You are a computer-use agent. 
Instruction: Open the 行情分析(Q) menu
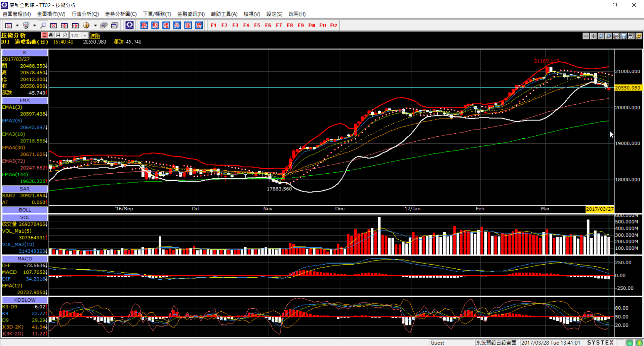point(85,14)
